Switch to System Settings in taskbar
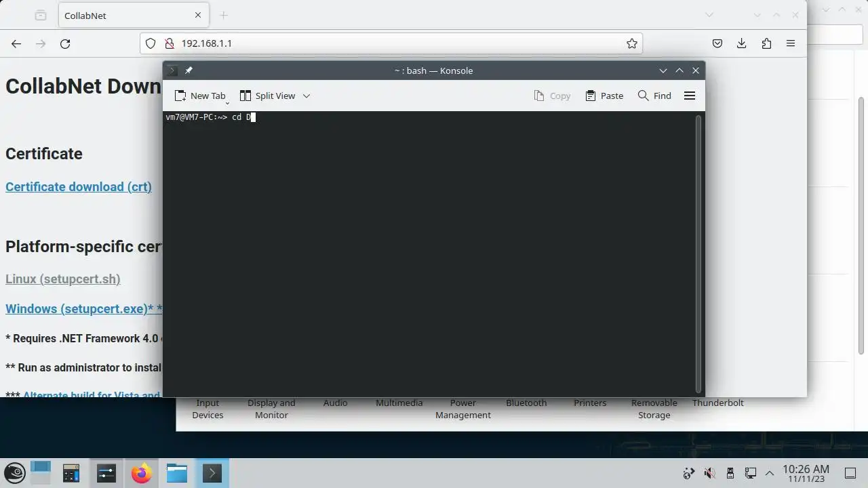Image resolution: width=868 pixels, height=488 pixels. point(106,473)
